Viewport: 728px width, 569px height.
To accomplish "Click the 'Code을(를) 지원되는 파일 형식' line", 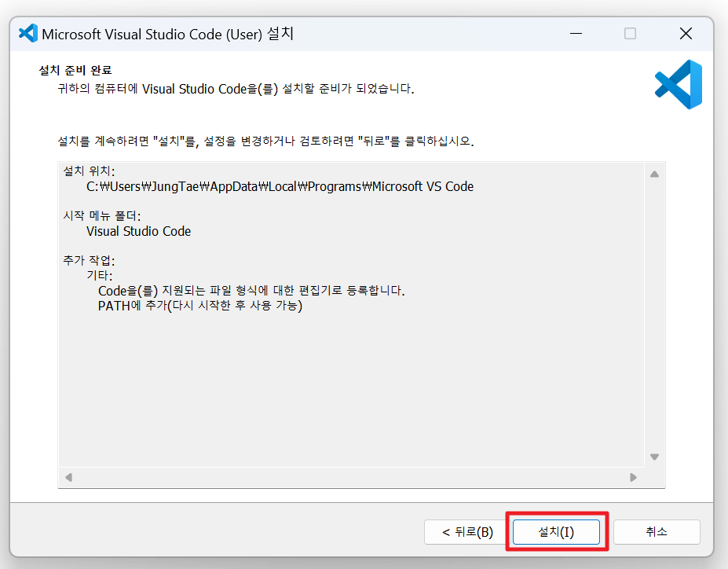I will [x=251, y=291].
